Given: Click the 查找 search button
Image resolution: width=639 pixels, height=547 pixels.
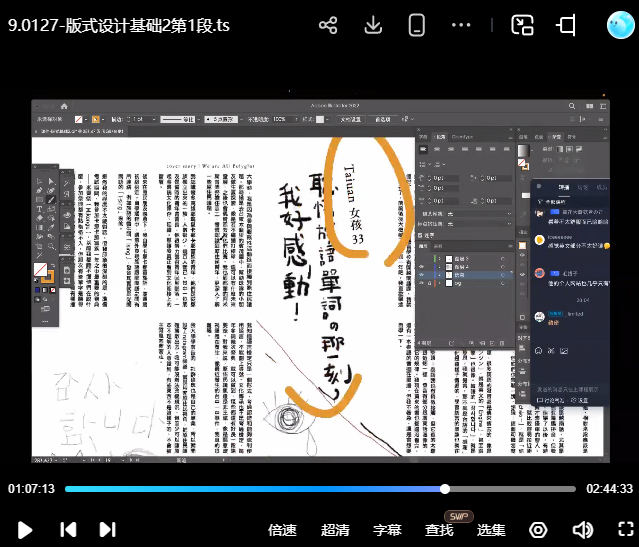Looking at the screenshot, I should point(439,530).
